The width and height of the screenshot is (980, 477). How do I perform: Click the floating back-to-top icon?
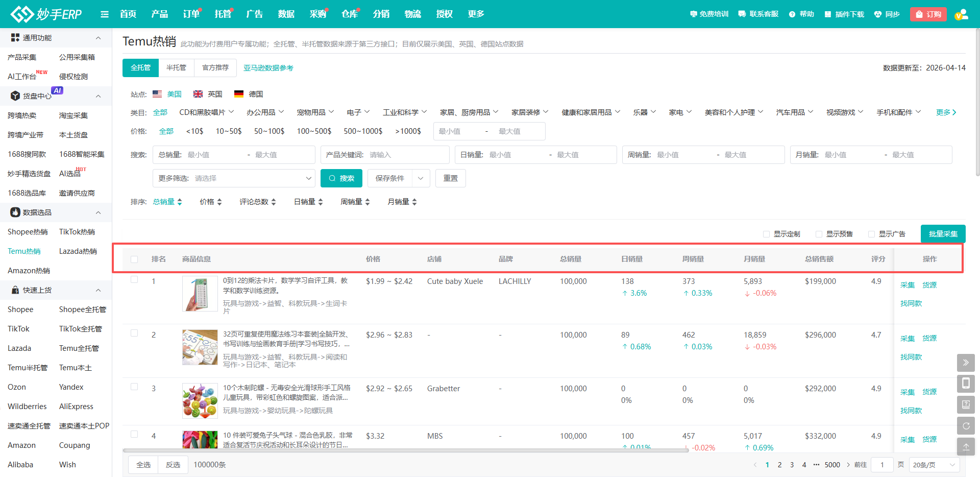(x=966, y=446)
